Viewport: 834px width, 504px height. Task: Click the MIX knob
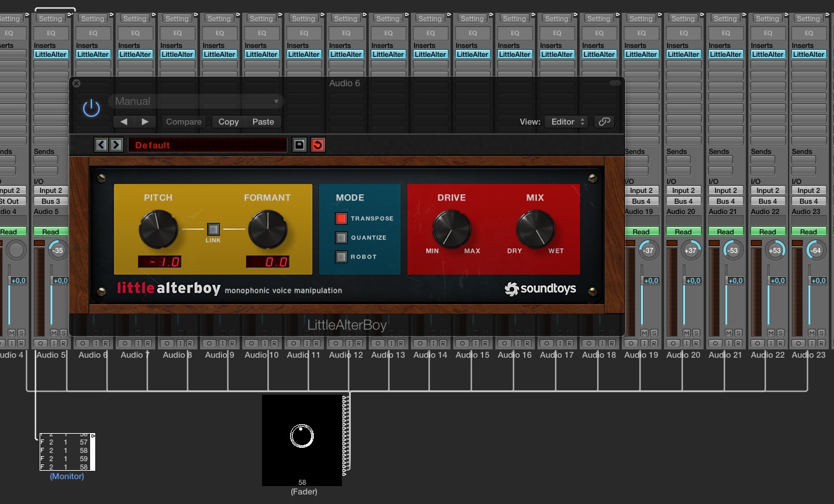[x=536, y=229]
